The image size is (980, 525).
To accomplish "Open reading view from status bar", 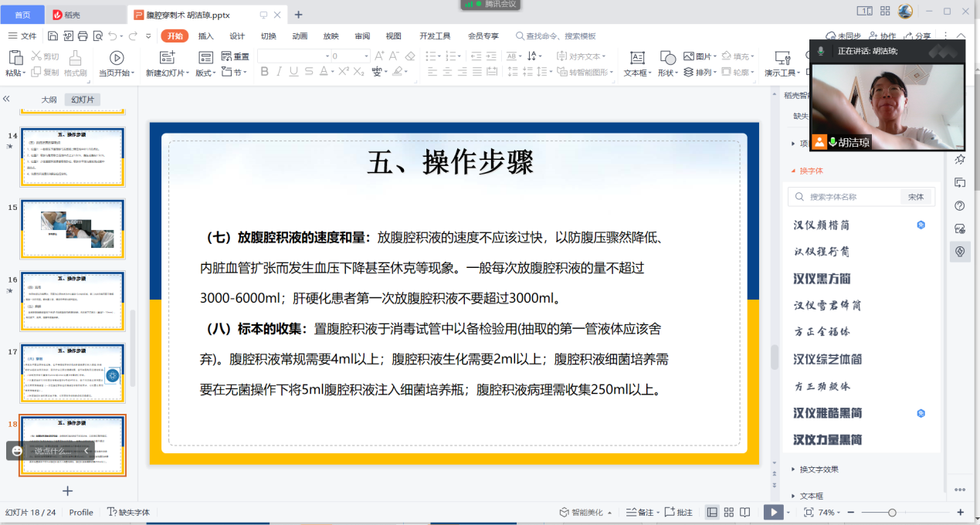I will pyautogui.click(x=744, y=512).
